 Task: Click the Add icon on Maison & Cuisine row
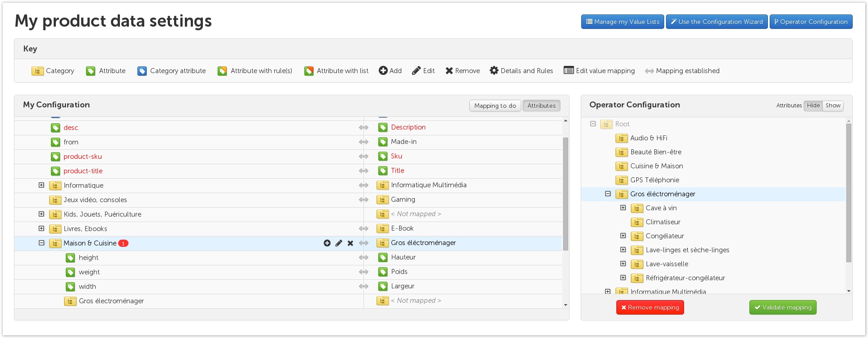[x=327, y=243]
